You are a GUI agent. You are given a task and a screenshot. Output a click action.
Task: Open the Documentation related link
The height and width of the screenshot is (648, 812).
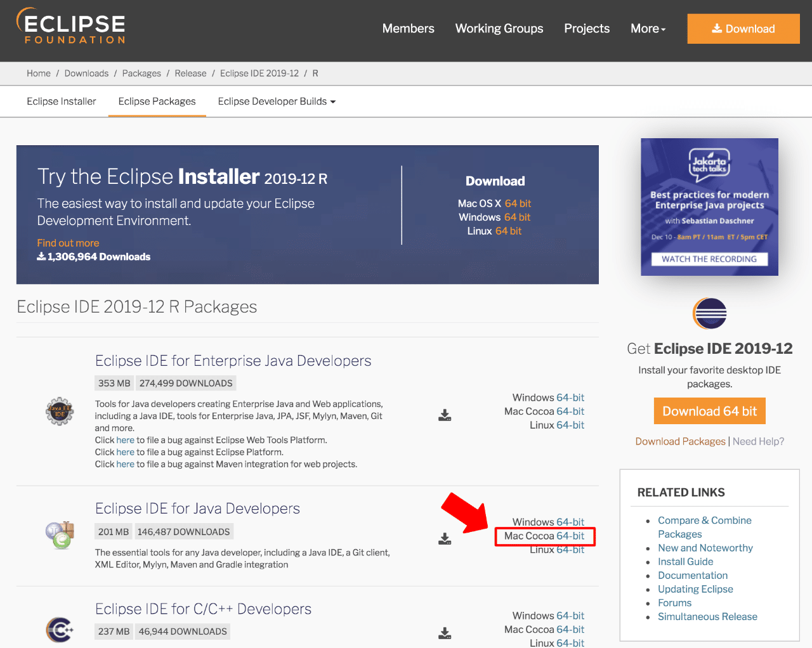[693, 576]
